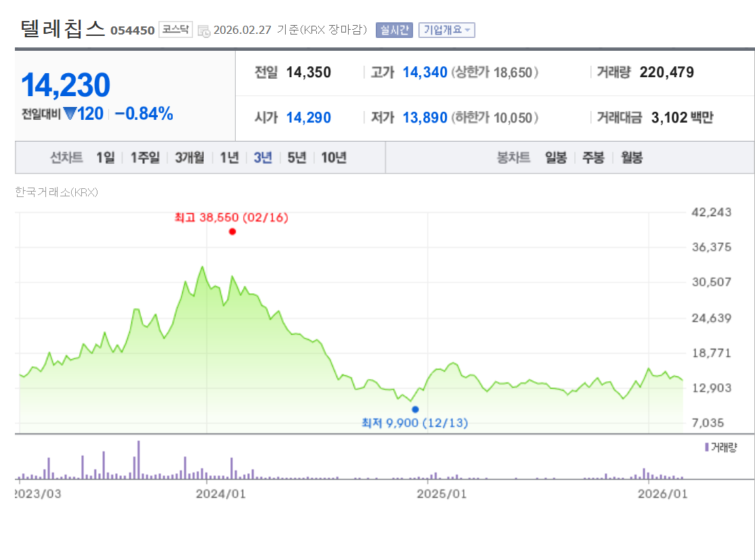
Task: Select the 3년 line chart tab
Action: (263, 158)
